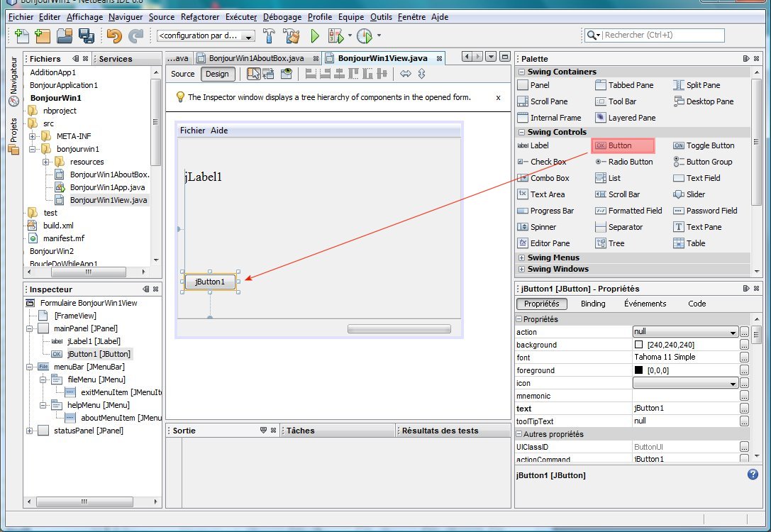
Task: Toggle Connection Mode in designer toolbar
Action: (269, 74)
